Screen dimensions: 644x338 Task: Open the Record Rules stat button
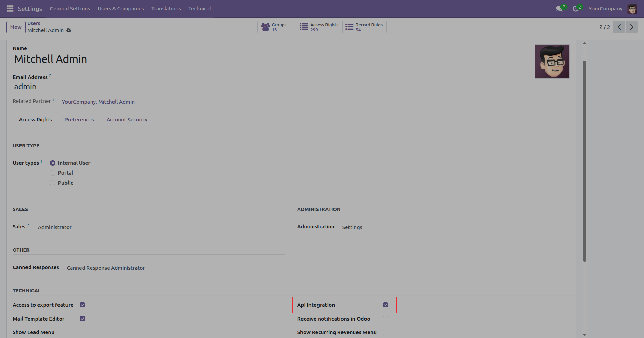pyautogui.click(x=364, y=27)
